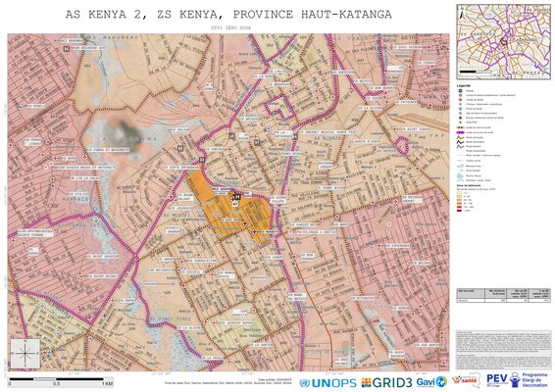Click the black hospital H marker in orange area
Image resolution: width=555 pixels, height=392 pixels.
[x=238, y=196]
